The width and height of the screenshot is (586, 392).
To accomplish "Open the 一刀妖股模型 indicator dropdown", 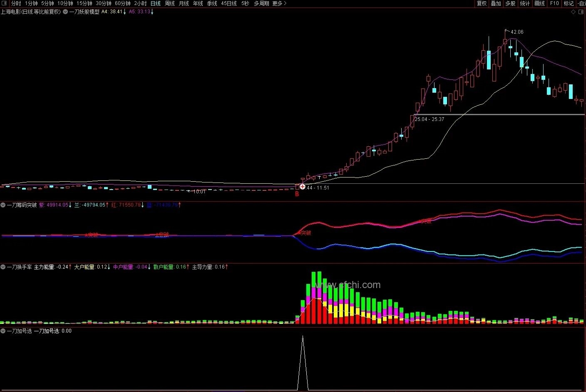I will coord(65,12).
